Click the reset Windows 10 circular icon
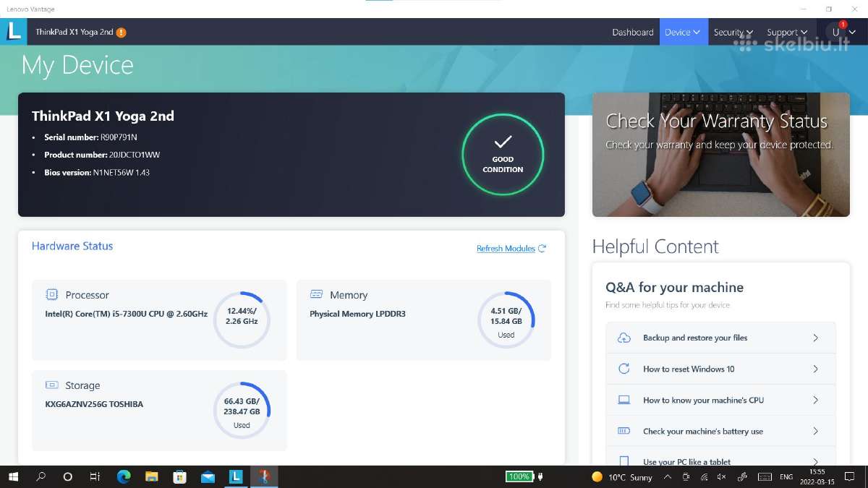Image resolution: width=868 pixels, height=488 pixels. click(x=624, y=369)
